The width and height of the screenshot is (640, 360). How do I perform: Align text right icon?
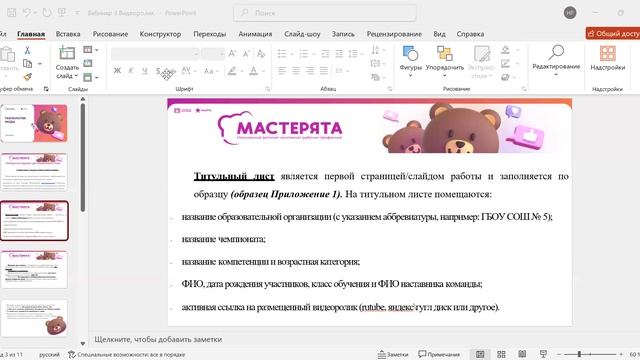point(310,71)
